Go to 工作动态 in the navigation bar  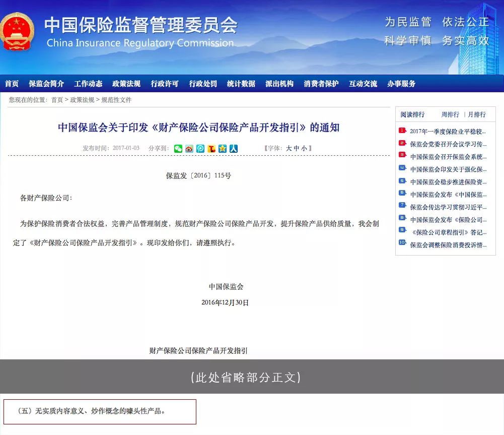pyautogui.click(x=88, y=84)
